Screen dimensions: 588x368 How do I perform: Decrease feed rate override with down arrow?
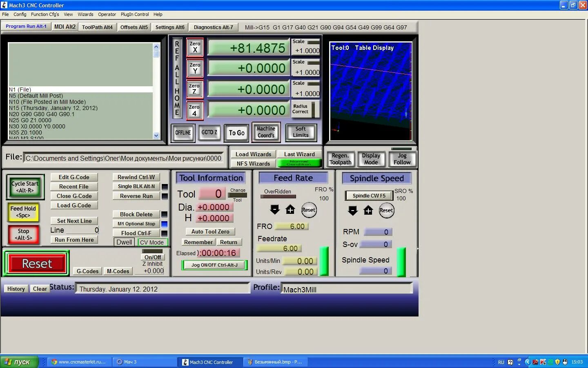(x=275, y=210)
